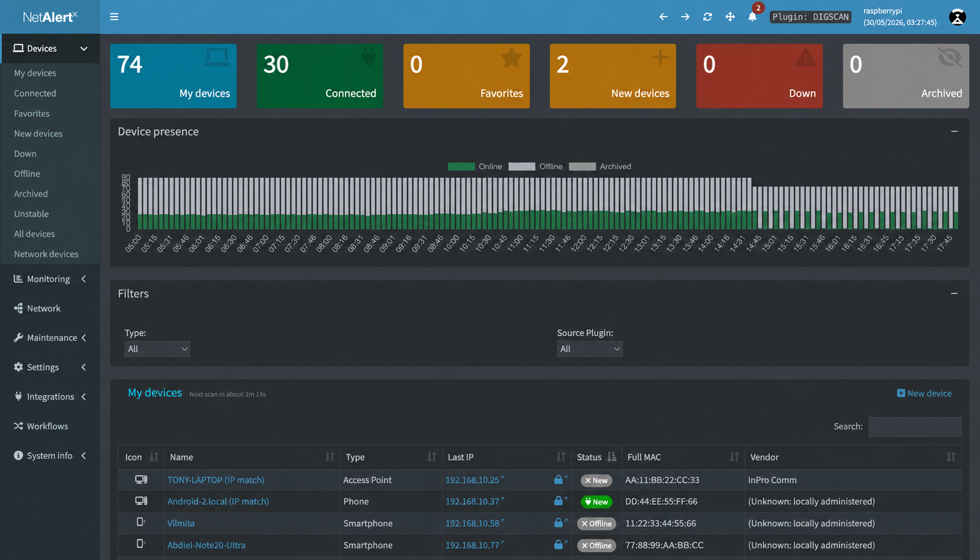Go to Offline in the sidebar

pos(27,174)
